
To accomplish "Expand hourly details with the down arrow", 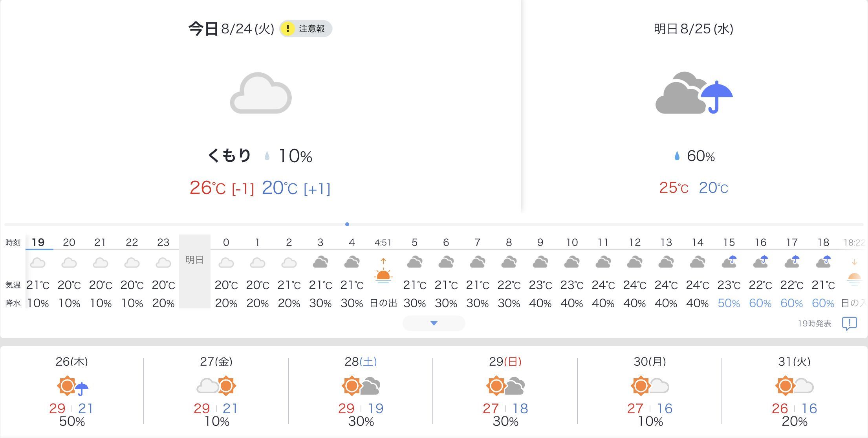I will 434,323.
